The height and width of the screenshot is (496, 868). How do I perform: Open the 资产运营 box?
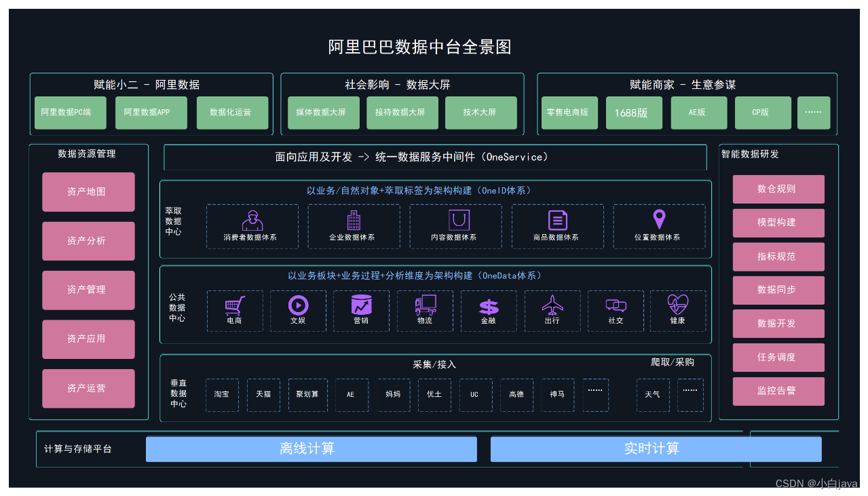tap(88, 389)
